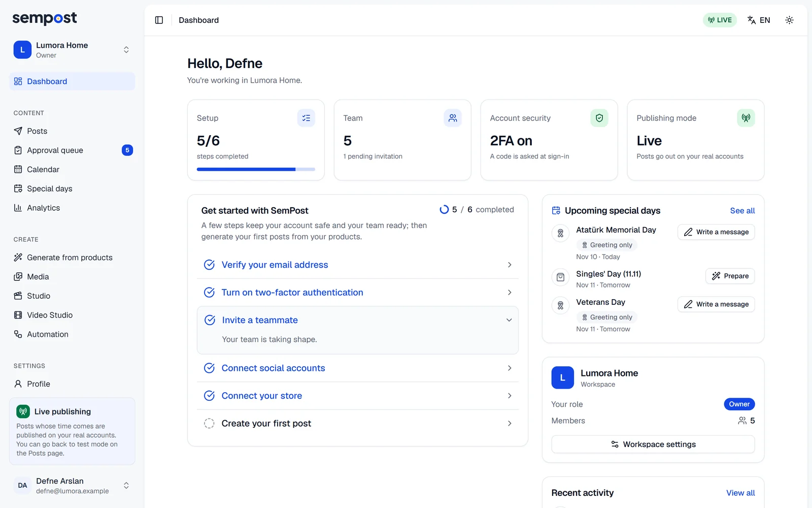Expand Connect your store step

tap(358, 396)
